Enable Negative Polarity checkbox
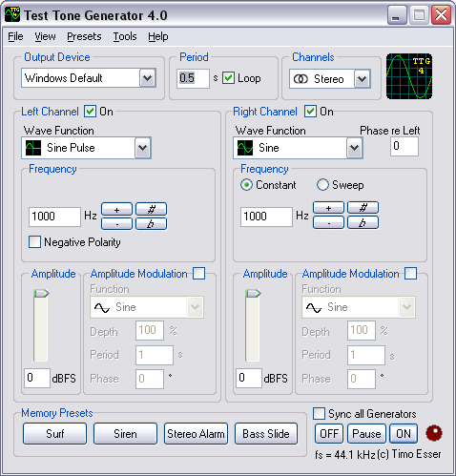456x476 pixels. click(x=34, y=242)
